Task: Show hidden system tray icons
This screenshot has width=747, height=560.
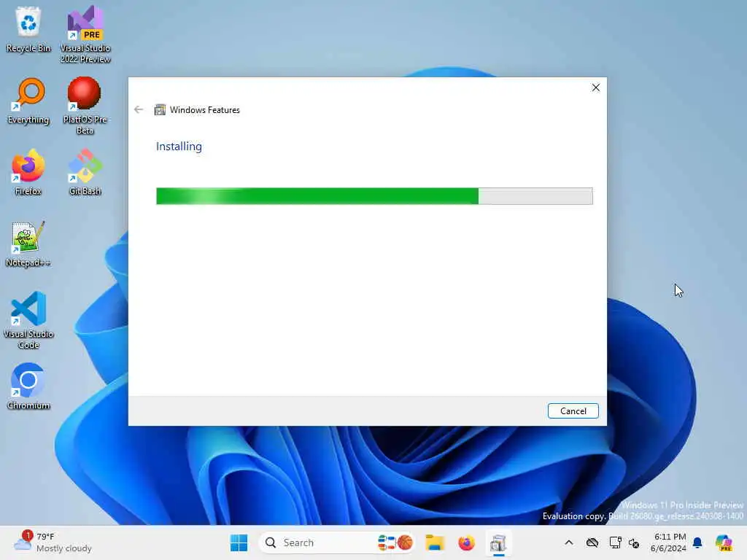Action: pyautogui.click(x=569, y=542)
